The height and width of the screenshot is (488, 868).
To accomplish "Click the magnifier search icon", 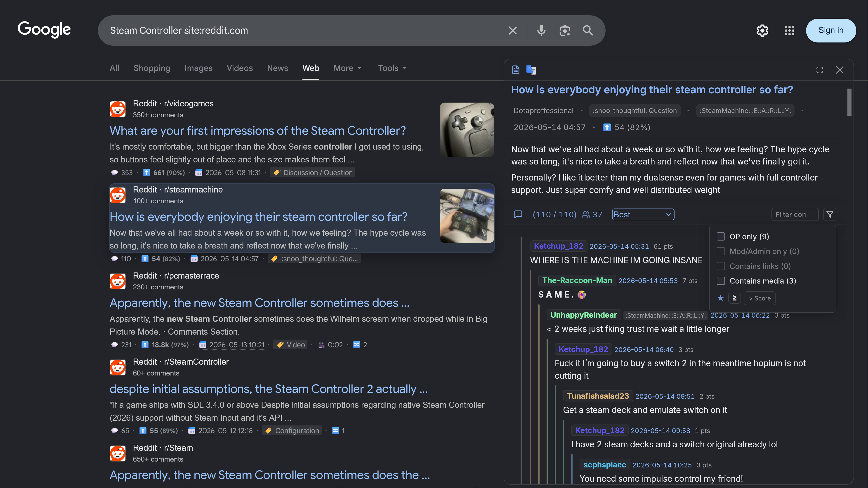I will pyautogui.click(x=588, y=31).
